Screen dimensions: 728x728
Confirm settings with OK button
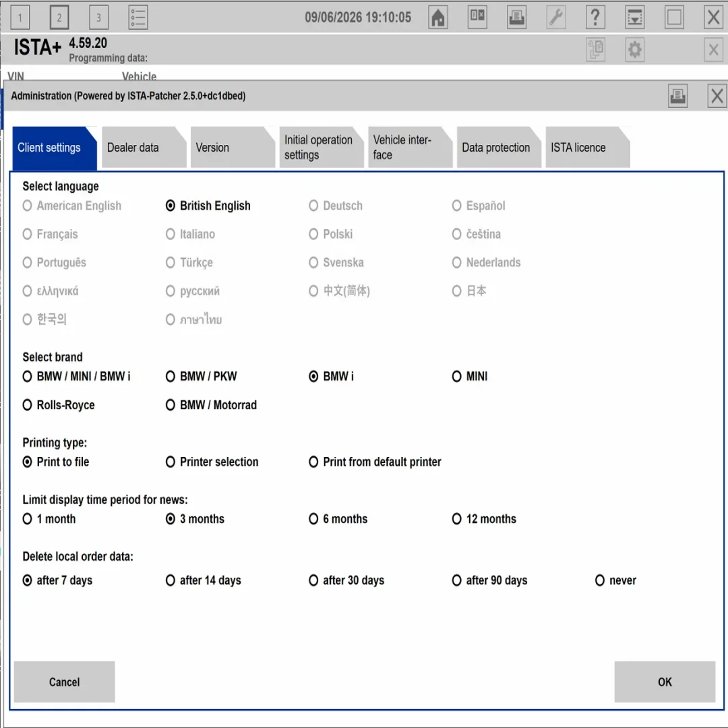[665, 681]
